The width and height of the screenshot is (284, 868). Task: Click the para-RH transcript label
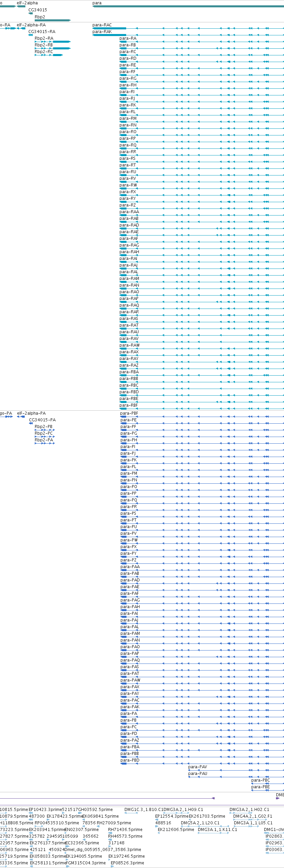click(128, 85)
